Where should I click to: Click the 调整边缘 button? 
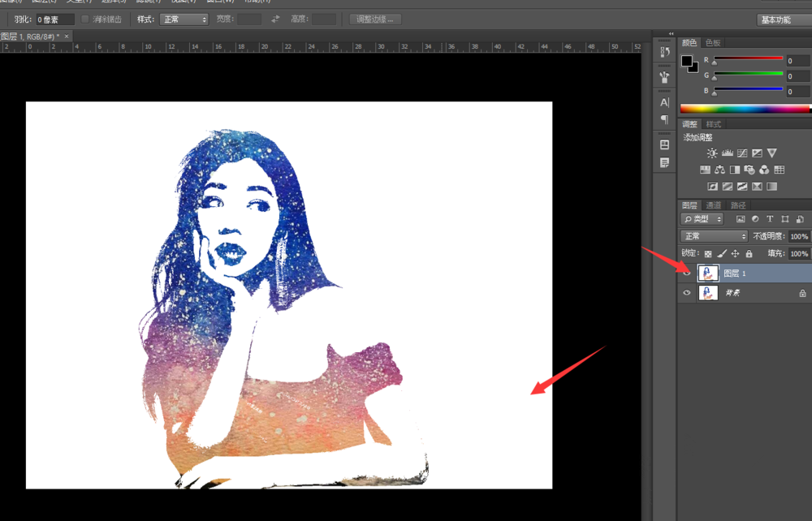tap(375, 19)
